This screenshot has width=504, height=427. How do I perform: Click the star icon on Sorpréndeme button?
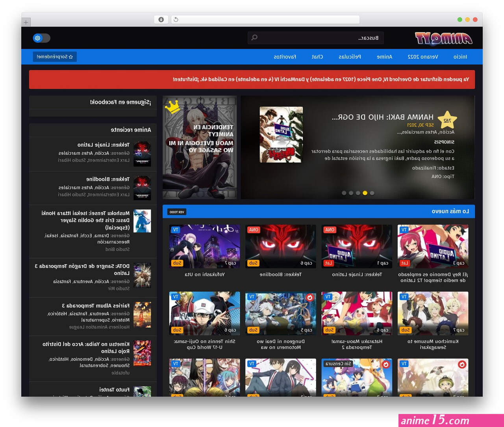point(71,57)
